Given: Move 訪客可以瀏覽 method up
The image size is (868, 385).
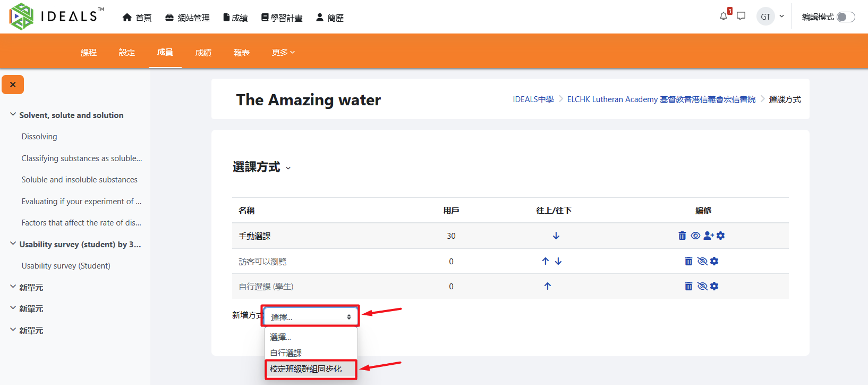Looking at the screenshot, I should click(546, 261).
